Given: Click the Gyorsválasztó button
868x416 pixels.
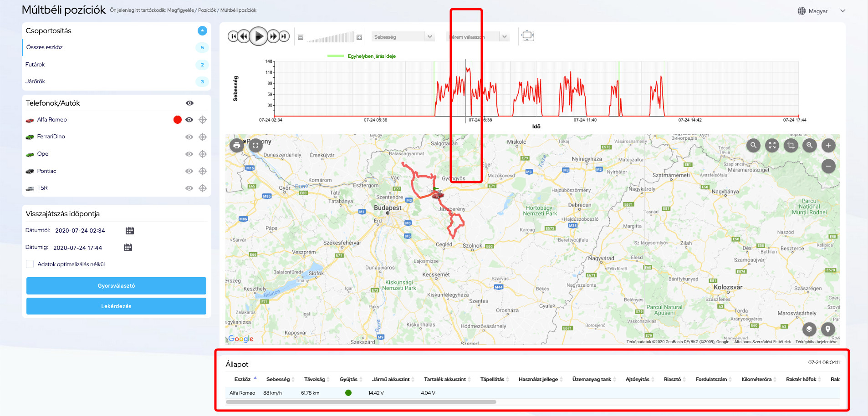Looking at the screenshot, I should [116, 286].
